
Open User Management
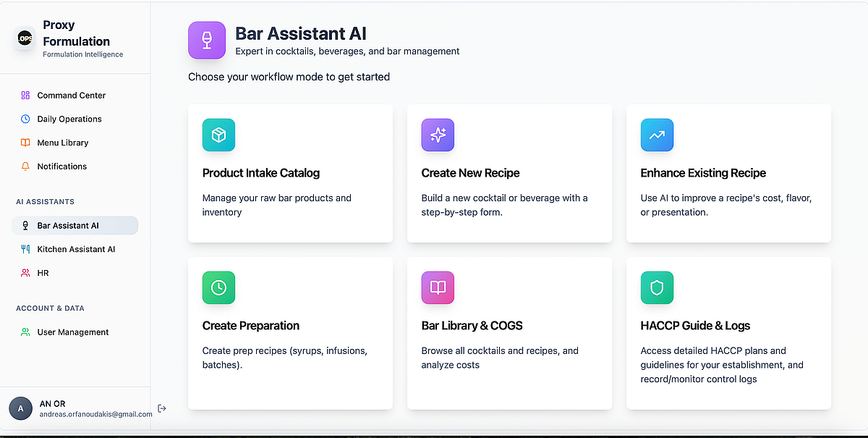(x=72, y=332)
